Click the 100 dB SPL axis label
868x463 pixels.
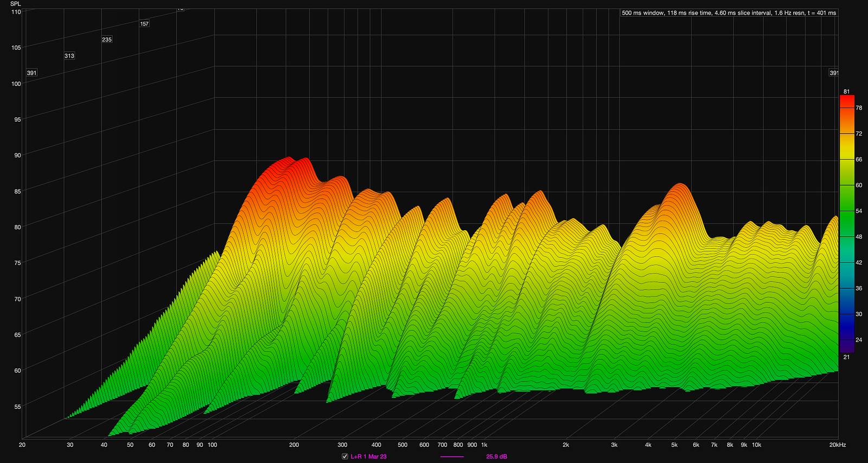16,84
